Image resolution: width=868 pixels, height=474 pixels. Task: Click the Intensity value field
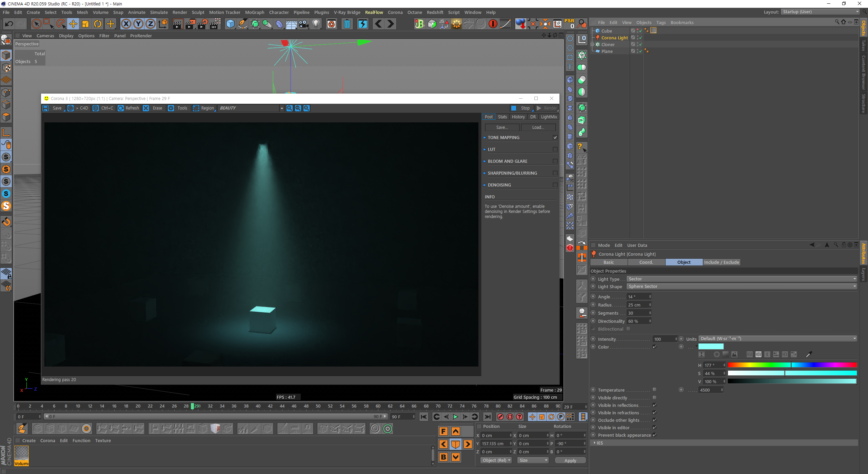[x=664, y=339]
